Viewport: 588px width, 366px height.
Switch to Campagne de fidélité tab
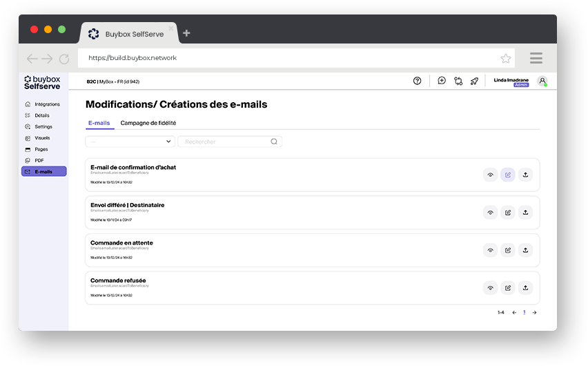click(x=148, y=123)
